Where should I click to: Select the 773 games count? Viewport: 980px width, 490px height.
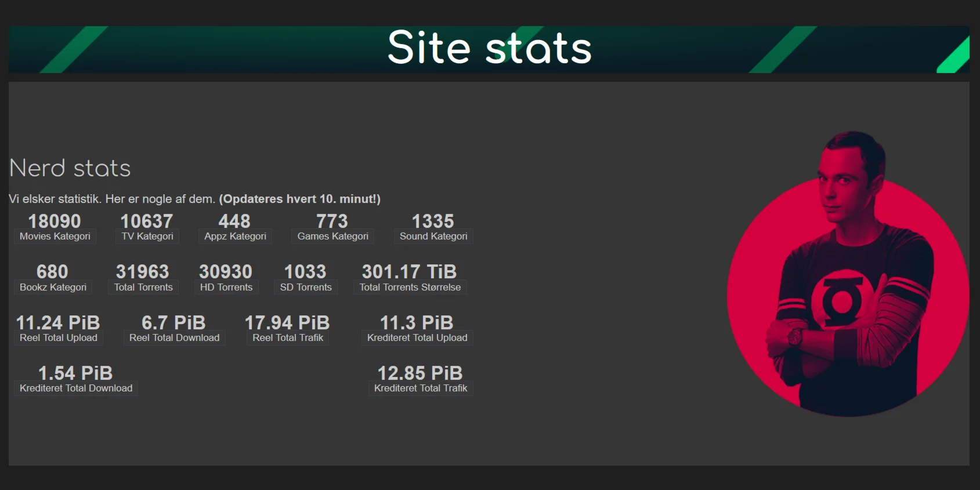[332, 221]
